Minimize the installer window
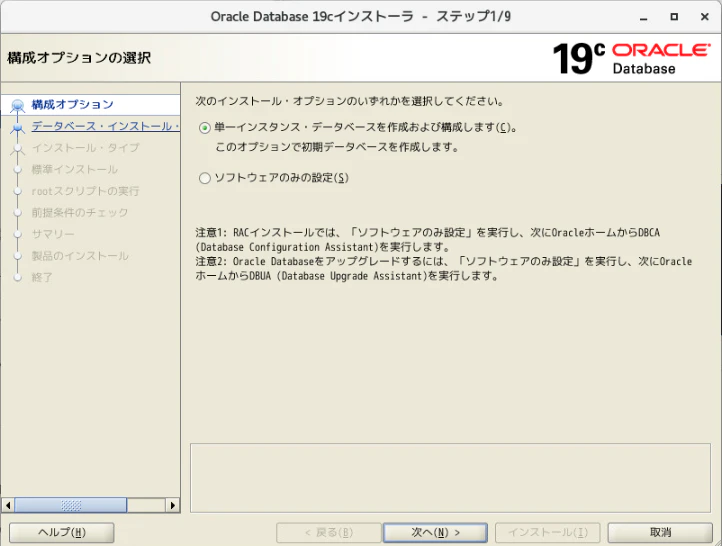Viewport: 722px width, 546px height. pos(644,17)
